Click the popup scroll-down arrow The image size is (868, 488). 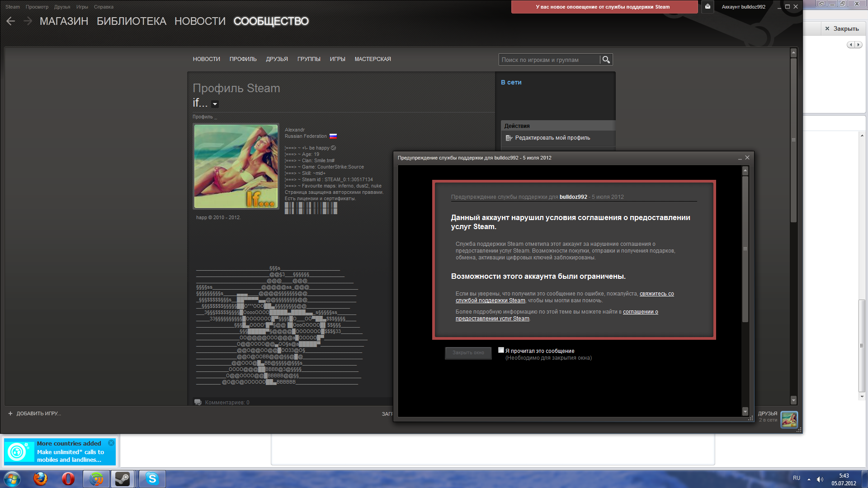point(745,411)
